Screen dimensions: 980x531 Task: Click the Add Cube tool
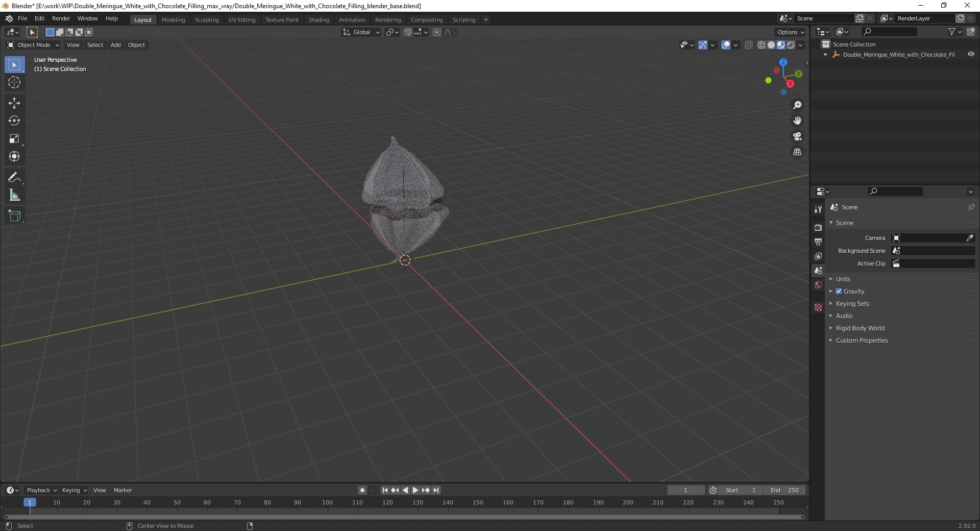[x=14, y=215]
